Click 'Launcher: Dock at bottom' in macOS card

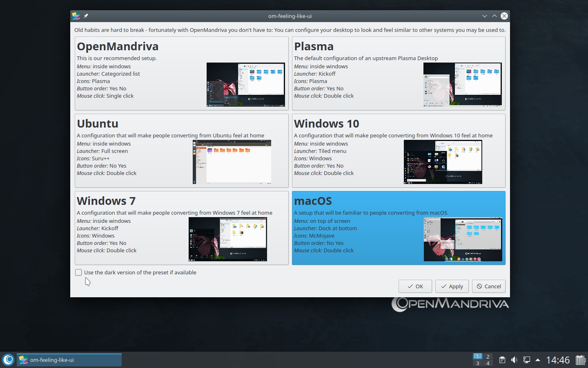[325, 228]
